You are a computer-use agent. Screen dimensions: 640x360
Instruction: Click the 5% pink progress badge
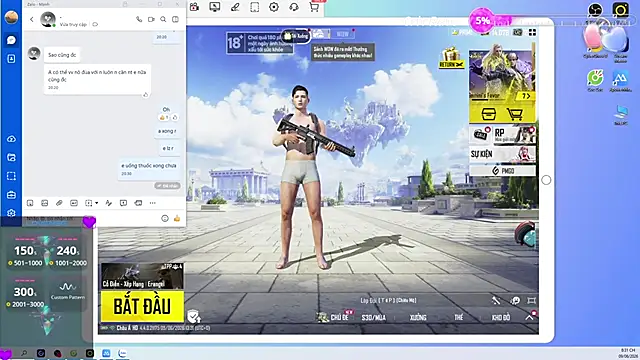coord(482,20)
